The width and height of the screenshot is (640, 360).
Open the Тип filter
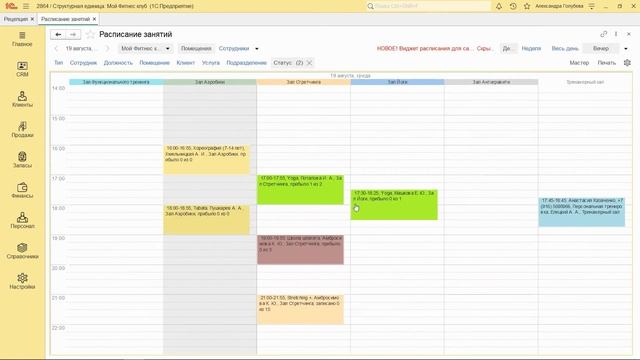point(58,62)
